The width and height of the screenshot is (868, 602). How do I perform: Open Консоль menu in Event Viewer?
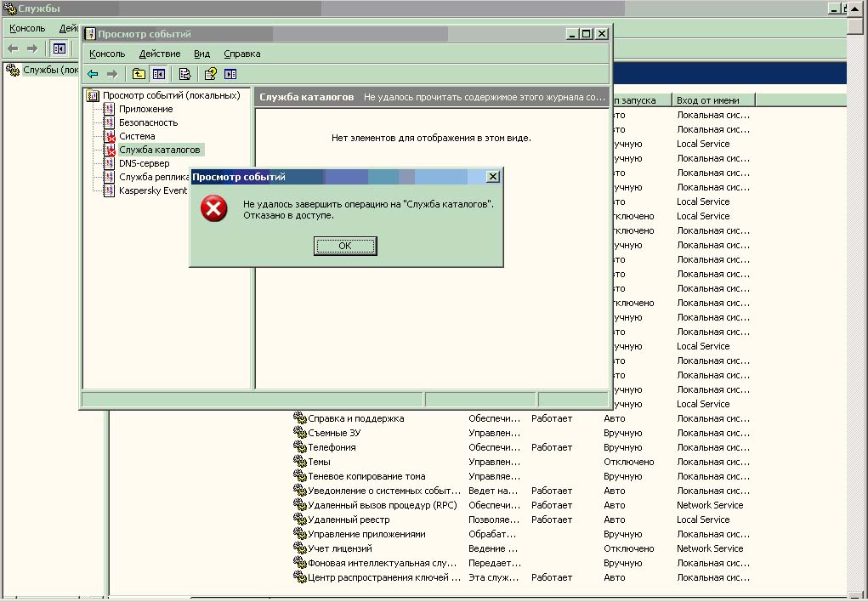pos(107,54)
